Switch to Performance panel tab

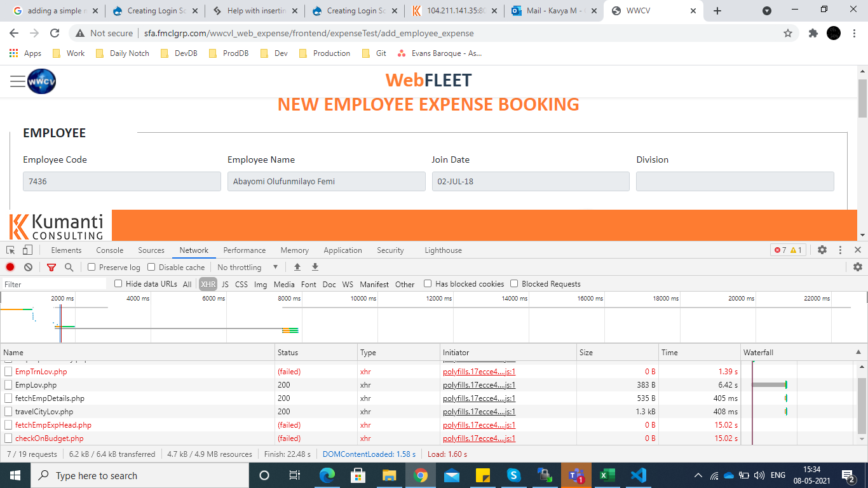245,250
